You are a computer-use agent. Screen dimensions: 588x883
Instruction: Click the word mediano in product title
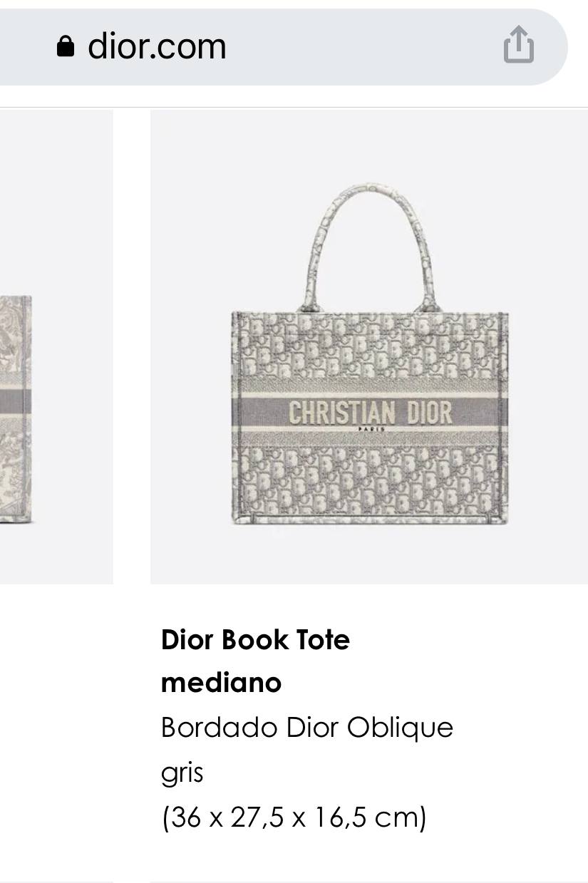(x=221, y=683)
